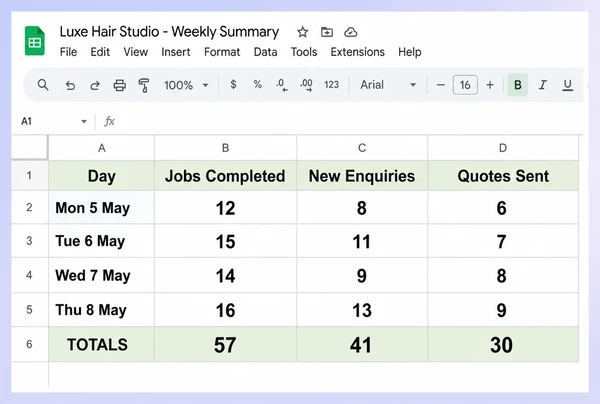Image resolution: width=600 pixels, height=404 pixels.
Task: Select row 5 header
Action: pyautogui.click(x=29, y=310)
